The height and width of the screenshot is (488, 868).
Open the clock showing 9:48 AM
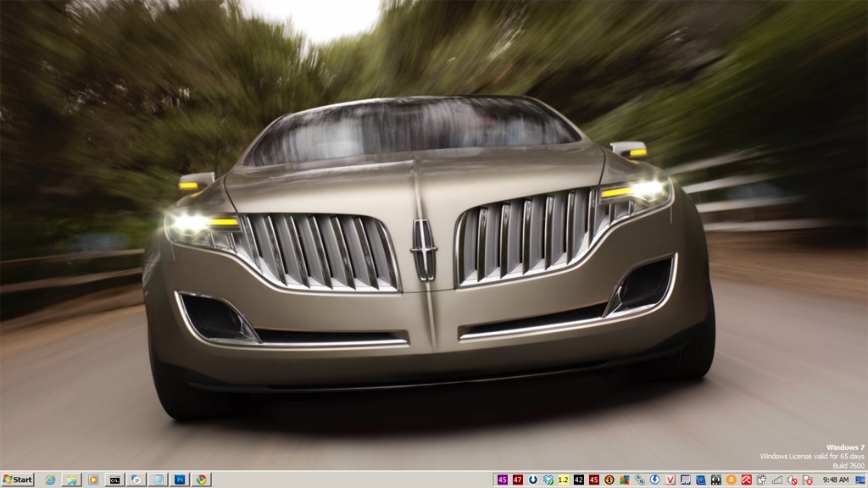(836, 480)
